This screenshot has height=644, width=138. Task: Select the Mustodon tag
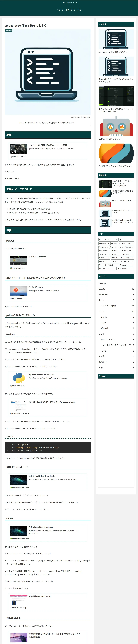(127, 265)
